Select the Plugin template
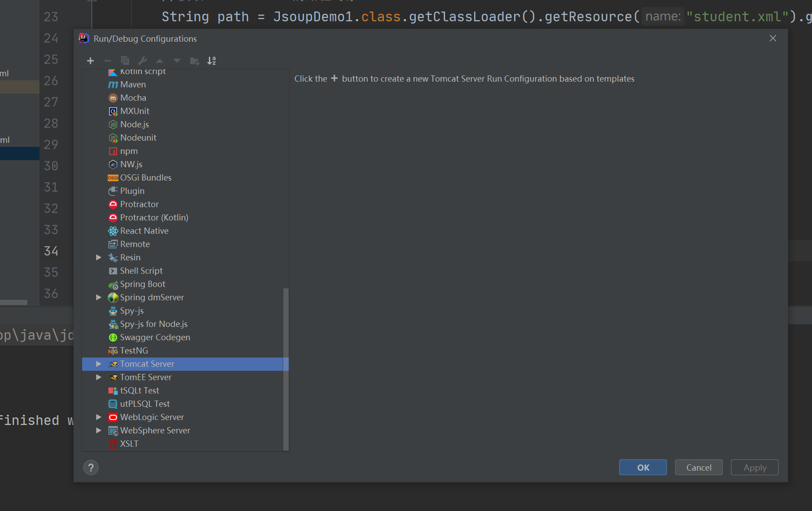The width and height of the screenshot is (812, 511). point(185,191)
